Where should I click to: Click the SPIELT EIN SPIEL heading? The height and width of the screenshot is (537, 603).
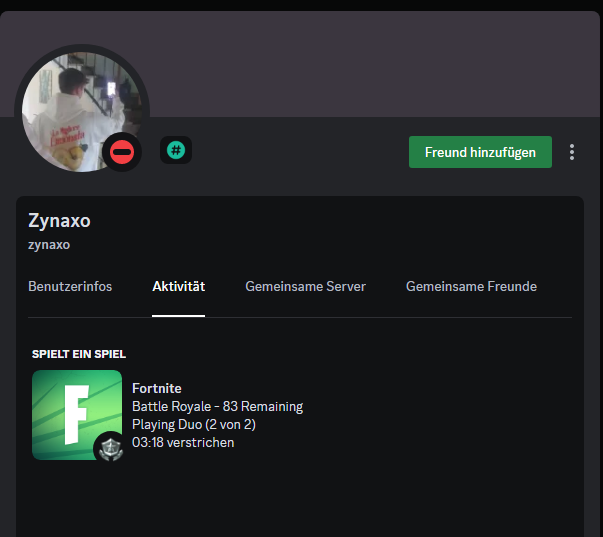tap(79, 354)
